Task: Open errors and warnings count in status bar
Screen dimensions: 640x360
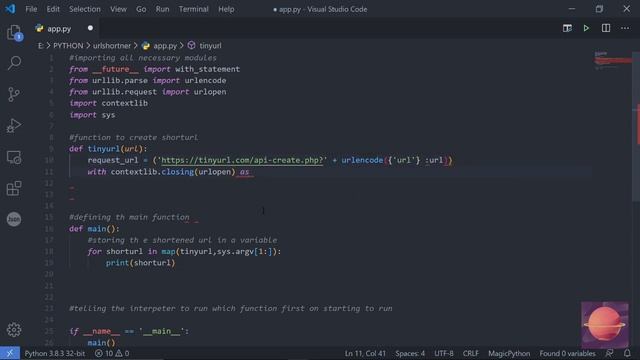Action: coord(112,353)
